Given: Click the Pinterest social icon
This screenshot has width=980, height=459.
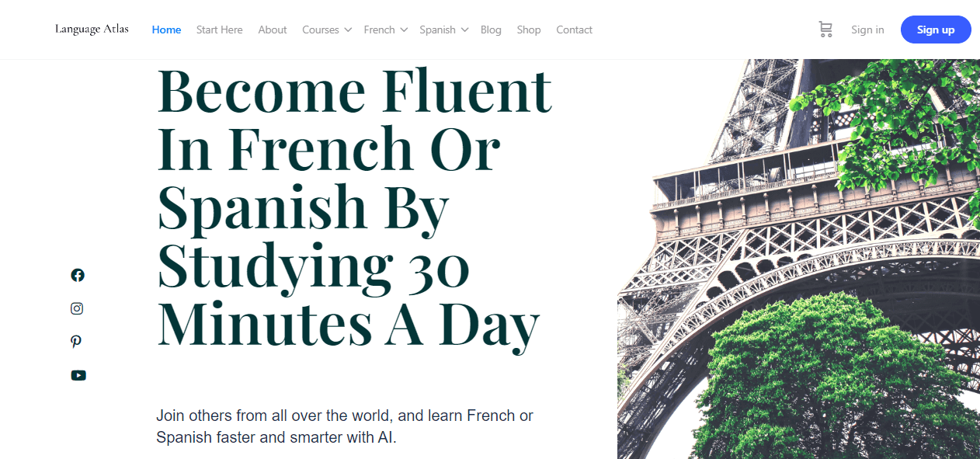Looking at the screenshot, I should point(76,342).
